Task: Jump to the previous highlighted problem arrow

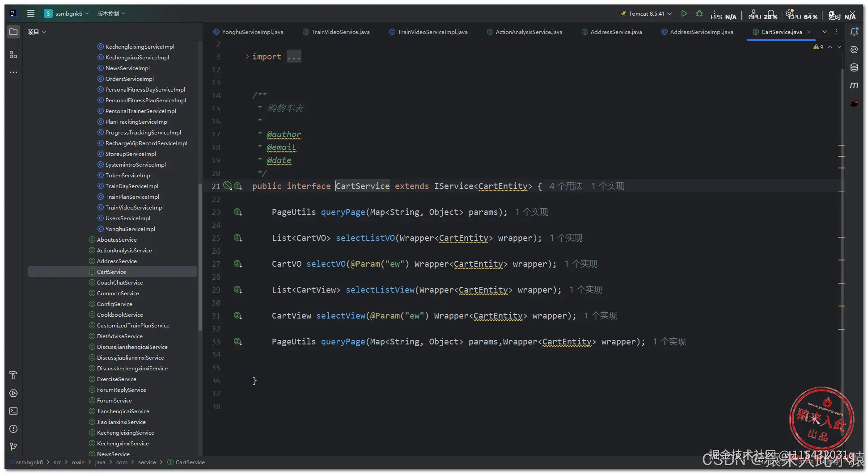Action: [x=830, y=47]
